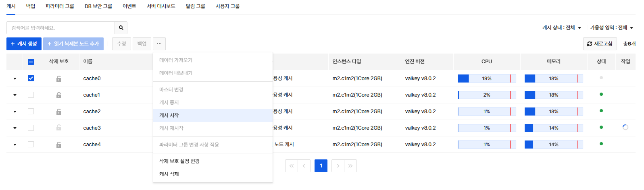Viewport: 644px width, 190px height.
Task: Select 캐시 시작 from the dropdown menu
Action: [169, 116]
